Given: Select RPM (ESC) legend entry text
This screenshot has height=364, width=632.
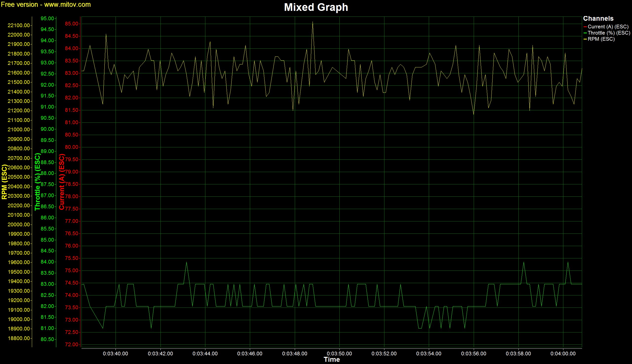Looking at the screenshot, I should [x=601, y=39].
